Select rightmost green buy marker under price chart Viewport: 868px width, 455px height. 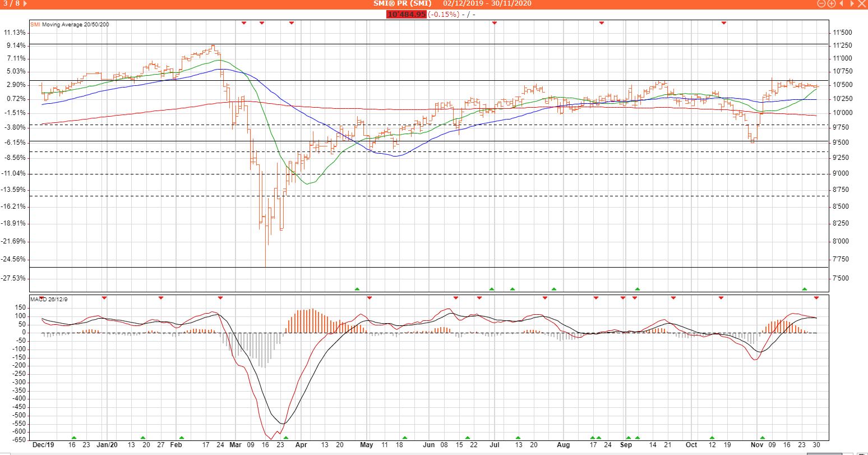coord(805,289)
